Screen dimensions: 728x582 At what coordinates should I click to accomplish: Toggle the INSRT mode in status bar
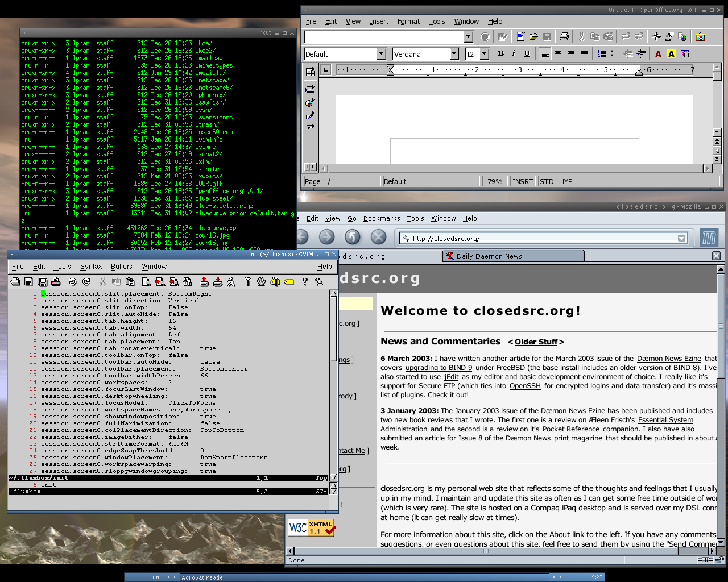[523, 181]
